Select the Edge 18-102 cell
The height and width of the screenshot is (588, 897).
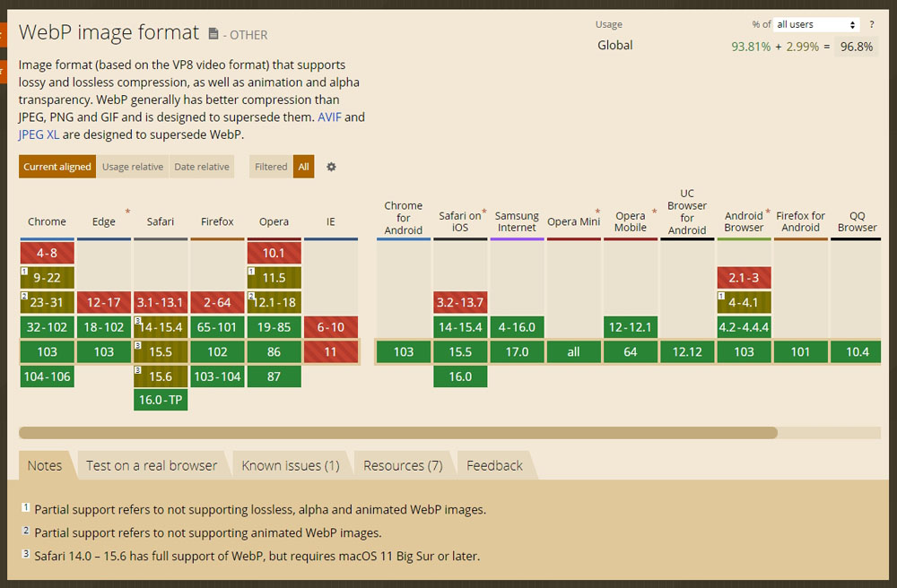tap(103, 327)
